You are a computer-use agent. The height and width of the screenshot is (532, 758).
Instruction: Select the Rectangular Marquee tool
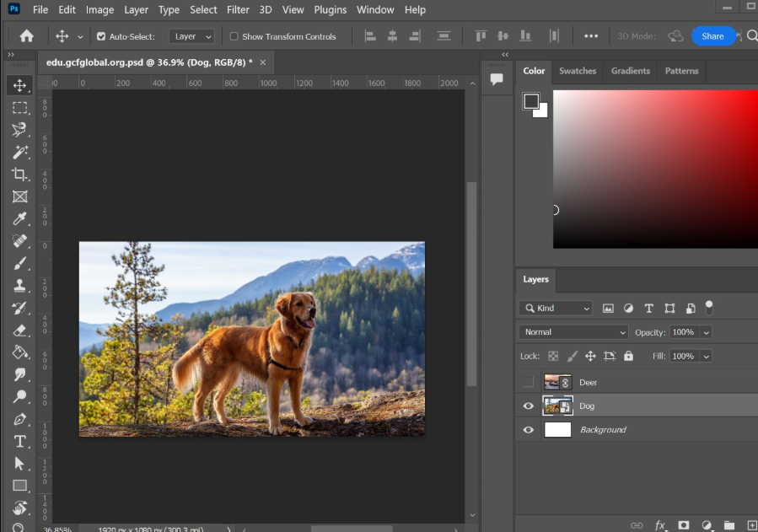tap(19, 108)
